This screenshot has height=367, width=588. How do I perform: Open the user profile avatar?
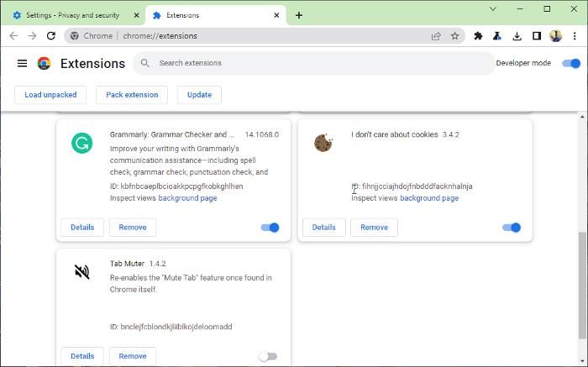(555, 36)
